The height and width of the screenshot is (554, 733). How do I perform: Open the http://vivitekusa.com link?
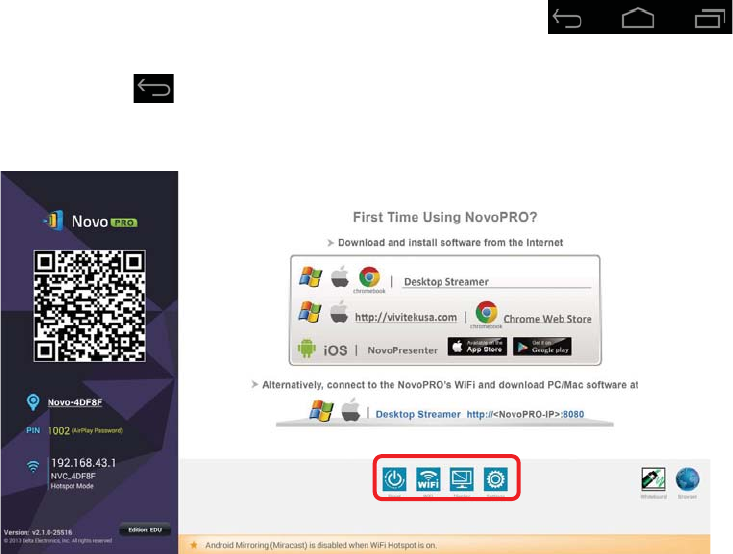(x=406, y=317)
